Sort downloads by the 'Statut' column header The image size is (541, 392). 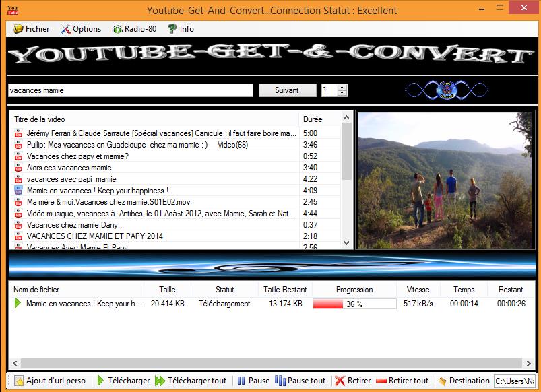(224, 290)
